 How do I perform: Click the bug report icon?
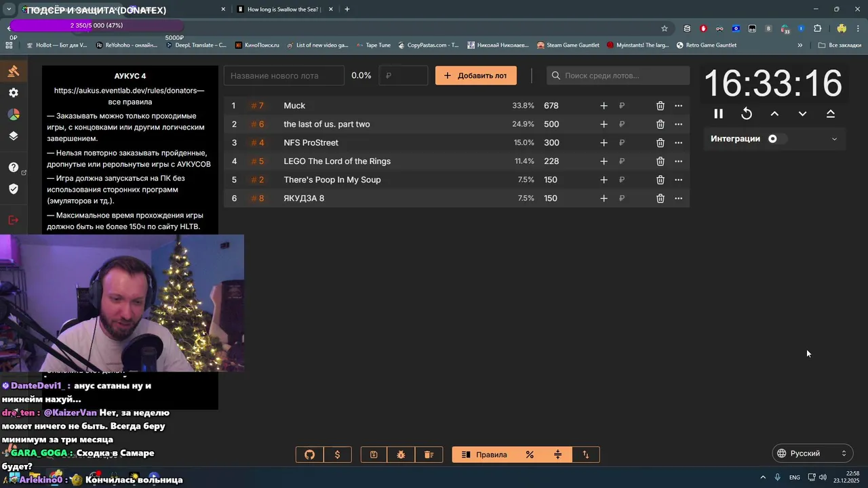(401, 455)
